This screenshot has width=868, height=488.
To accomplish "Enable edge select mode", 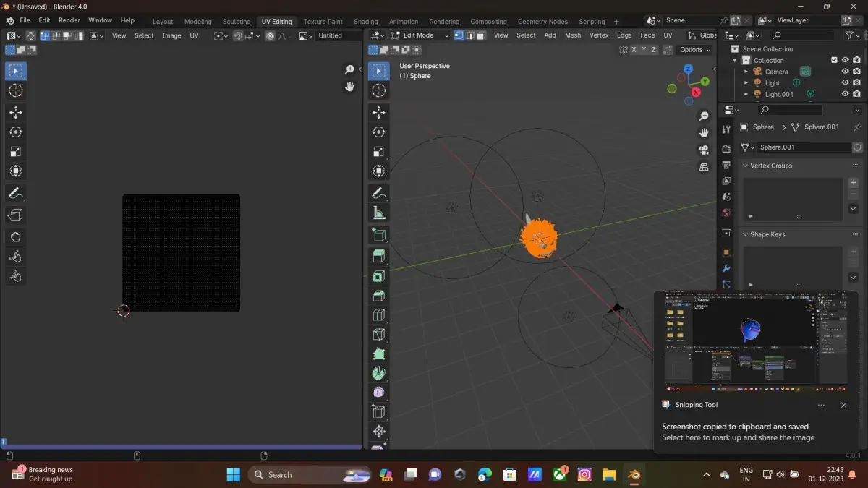I will tap(470, 35).
